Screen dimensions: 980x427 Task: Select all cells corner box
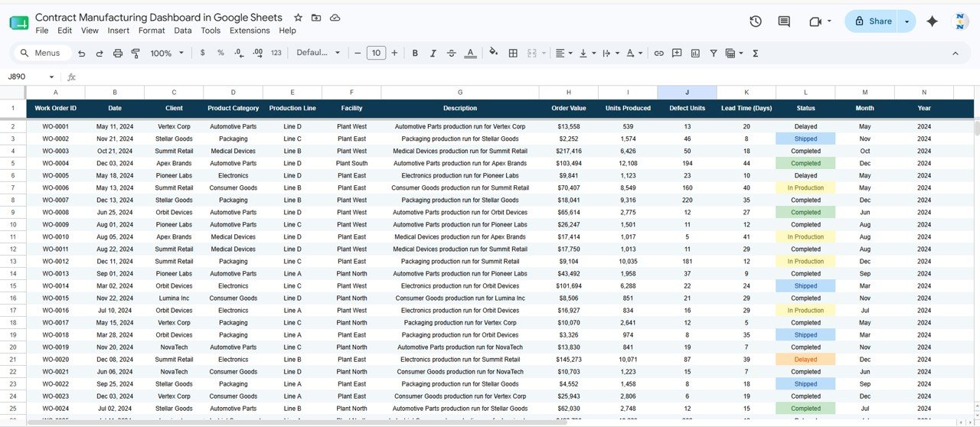pos(13,93)
